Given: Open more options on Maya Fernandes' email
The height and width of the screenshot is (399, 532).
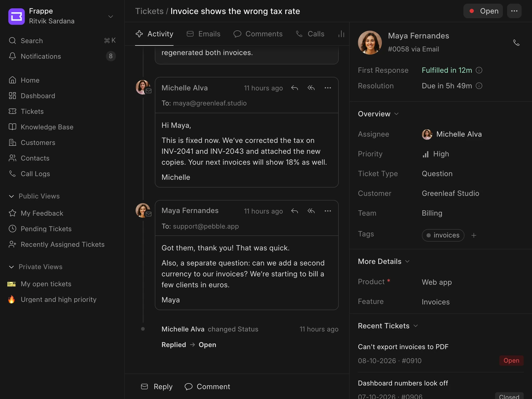Looking at the screenshot, I should point(328,211).
